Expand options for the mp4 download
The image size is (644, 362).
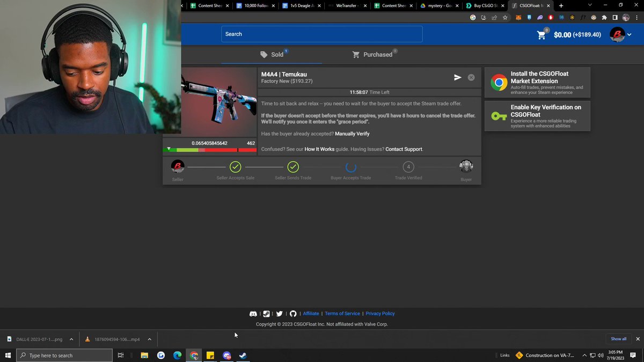tap(150, 339)
